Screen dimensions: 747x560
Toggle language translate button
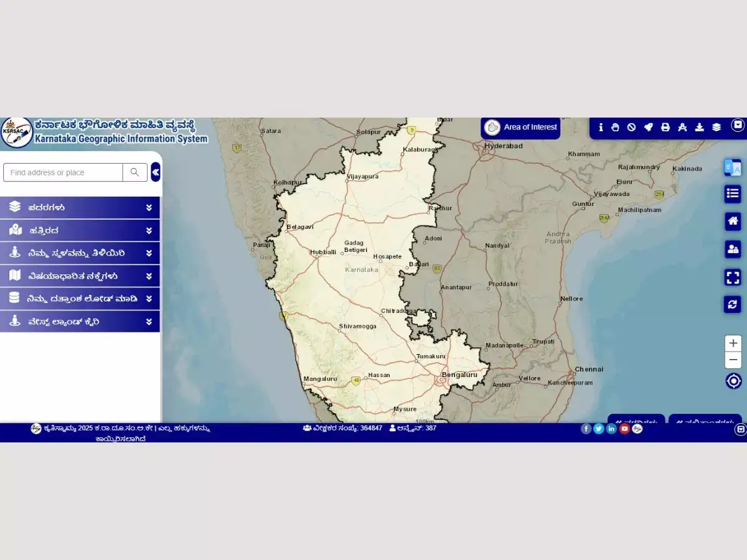tap(733, 167)
